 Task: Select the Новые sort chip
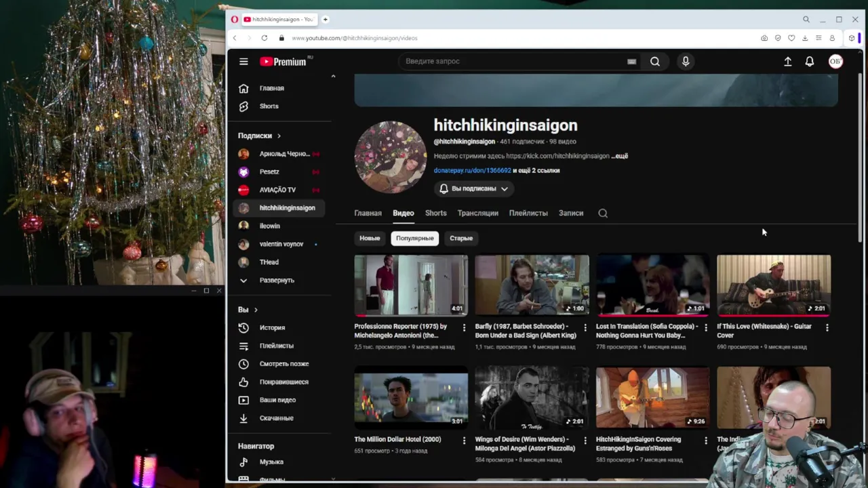pyautogui.click(x=370, y=239)
